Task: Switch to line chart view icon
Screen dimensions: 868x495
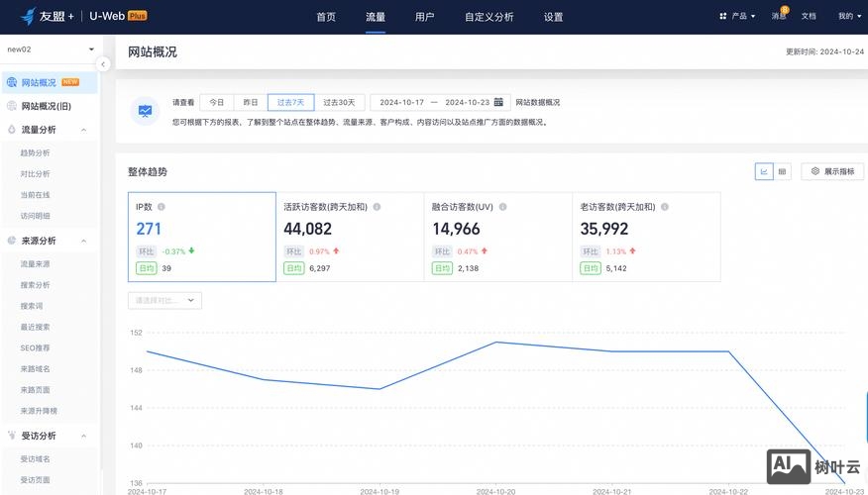Action: click(764, 171)
